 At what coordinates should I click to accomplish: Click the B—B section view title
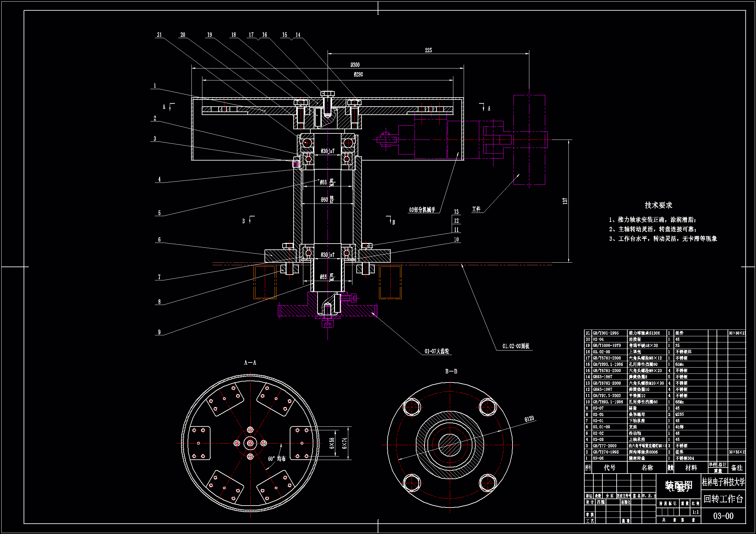(451, 371)
